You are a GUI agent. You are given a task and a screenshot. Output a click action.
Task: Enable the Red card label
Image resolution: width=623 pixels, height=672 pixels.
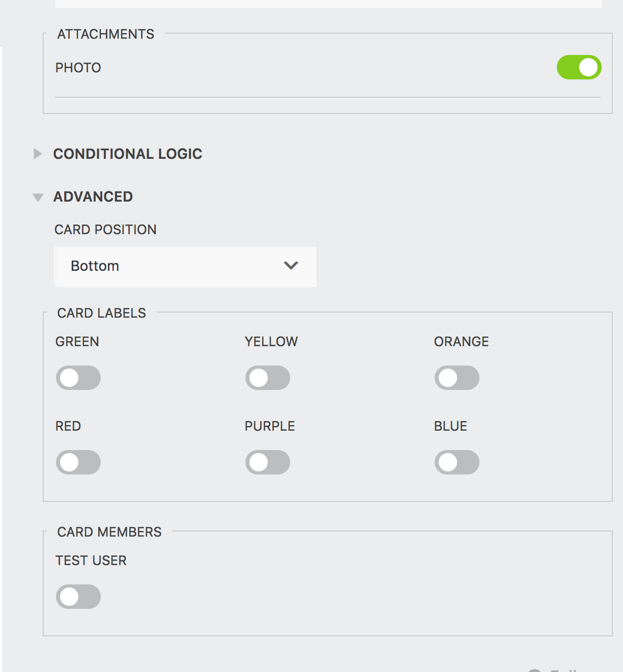pos(78,462)
